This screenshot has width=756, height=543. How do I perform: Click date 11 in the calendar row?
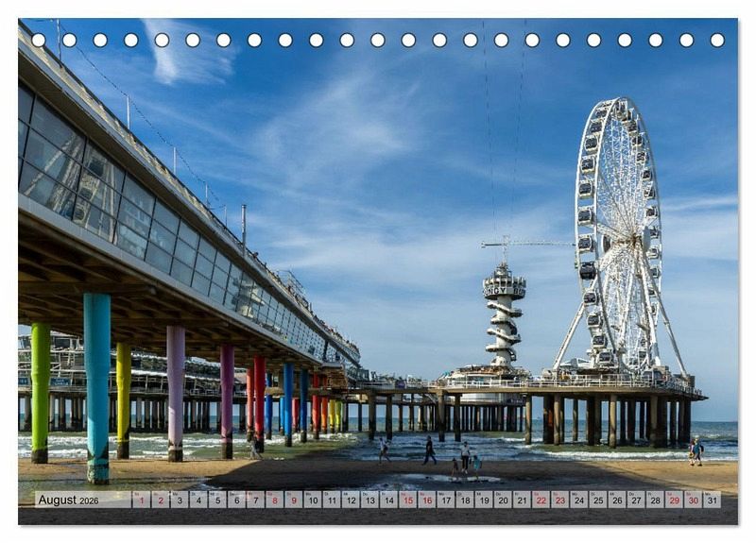coord(332,500)
